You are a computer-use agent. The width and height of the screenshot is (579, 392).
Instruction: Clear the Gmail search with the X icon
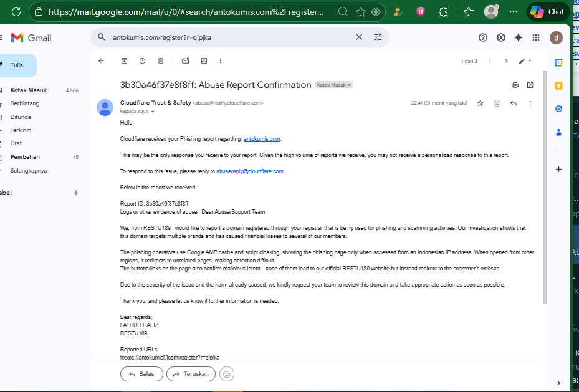tap(359, 37)
